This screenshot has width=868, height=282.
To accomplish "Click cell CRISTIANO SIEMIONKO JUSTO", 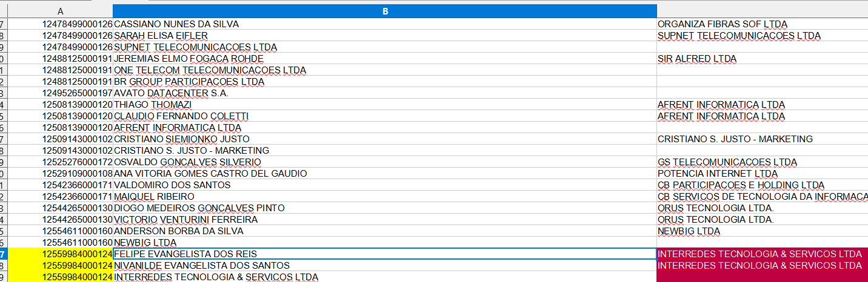I will pos(385,139).
